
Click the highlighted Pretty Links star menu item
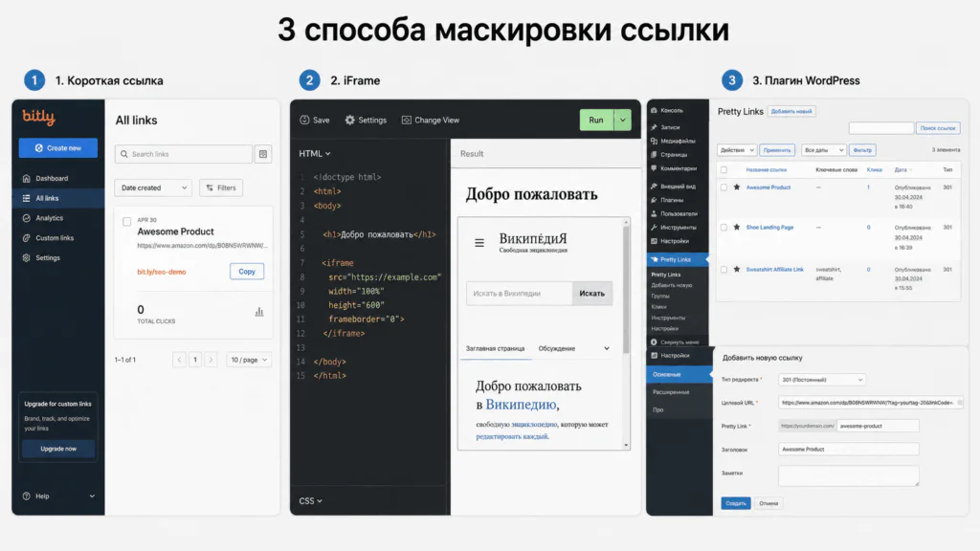click(677, 259)
